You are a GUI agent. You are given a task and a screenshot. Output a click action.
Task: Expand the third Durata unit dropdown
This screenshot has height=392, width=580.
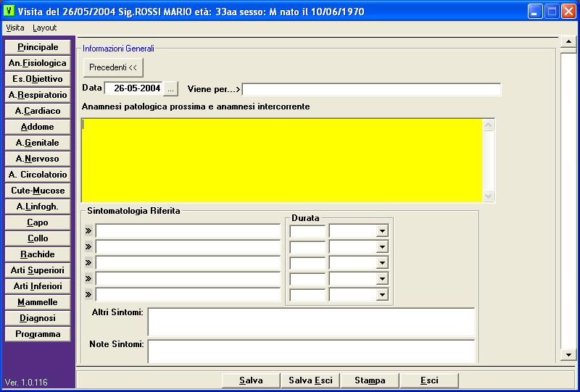point(382,263)
